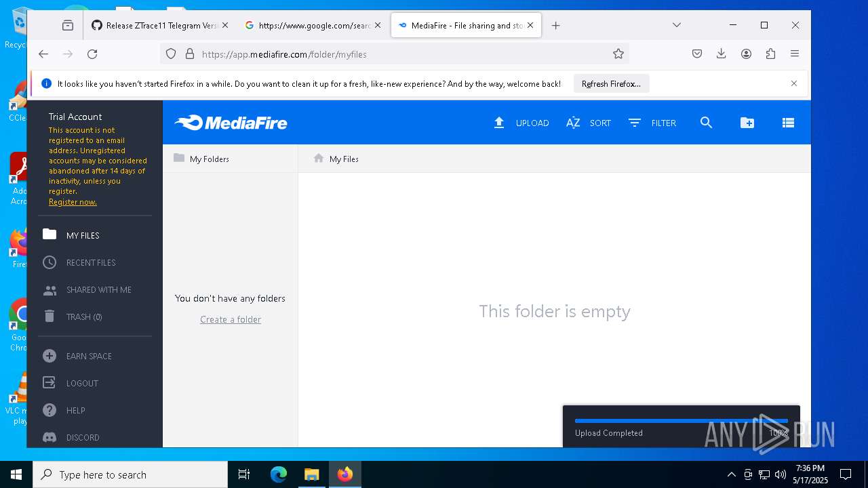Image resolution: width=868 pixels, height=488 pixels.
Task: Click the Firefox account icon
Action: tap(746, 54)
